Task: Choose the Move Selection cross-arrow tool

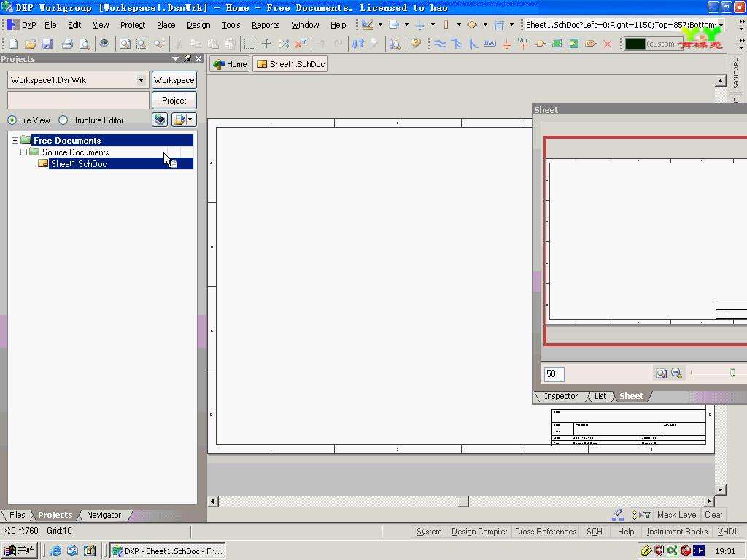Action: click(266, 44)
